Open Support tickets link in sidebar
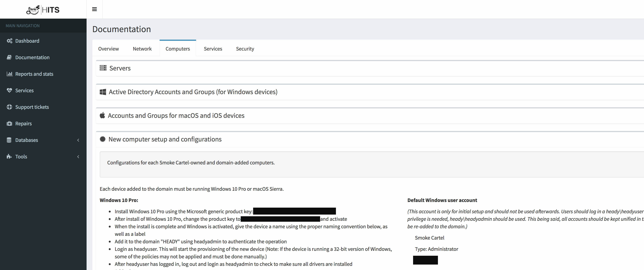The image size is (644, 270). point(32,107)
